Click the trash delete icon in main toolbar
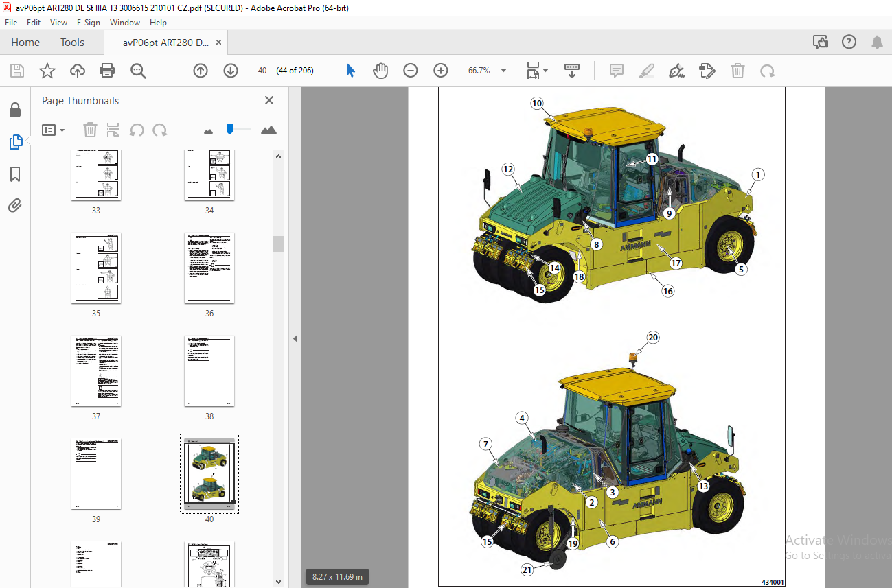Viewport: 892px width, 588px height. (x=737, y=71)
